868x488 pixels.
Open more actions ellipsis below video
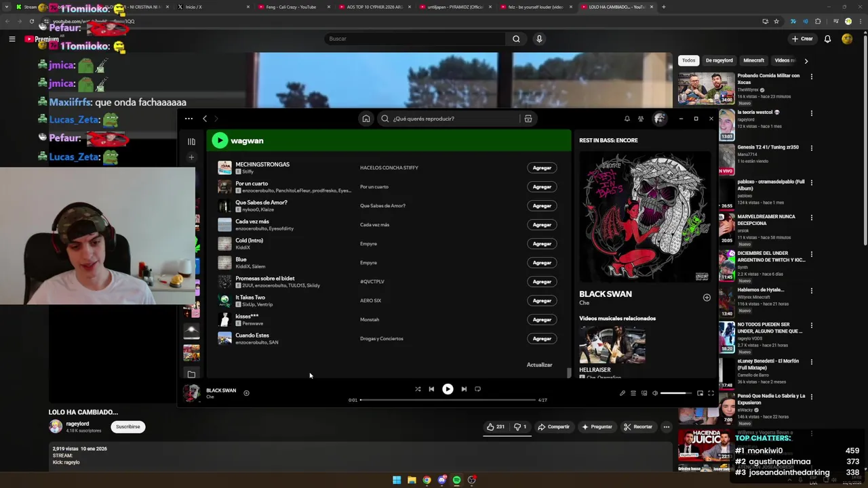coord(667,427)
